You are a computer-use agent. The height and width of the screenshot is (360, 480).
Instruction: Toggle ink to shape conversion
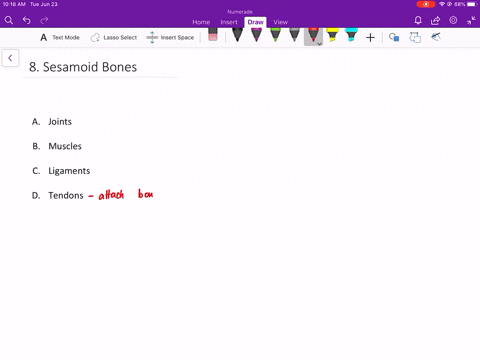coord(415,37)
